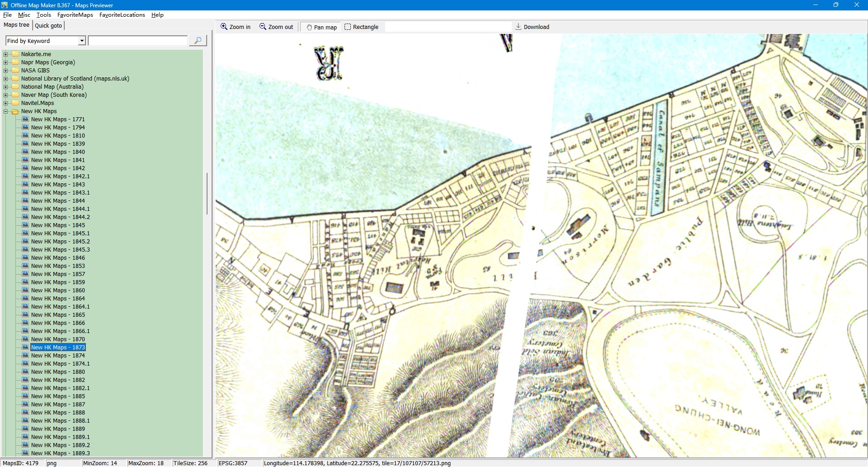The height and width of the screenshot is (467, 868).
Task: Expand the Naver Map (South Korea) node
Action: pos(6,95)
